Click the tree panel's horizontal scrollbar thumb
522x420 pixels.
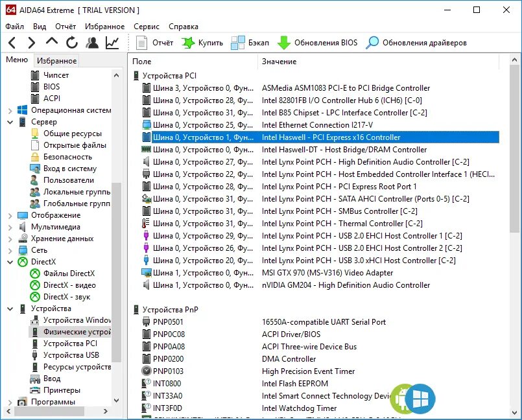point(49,412)
